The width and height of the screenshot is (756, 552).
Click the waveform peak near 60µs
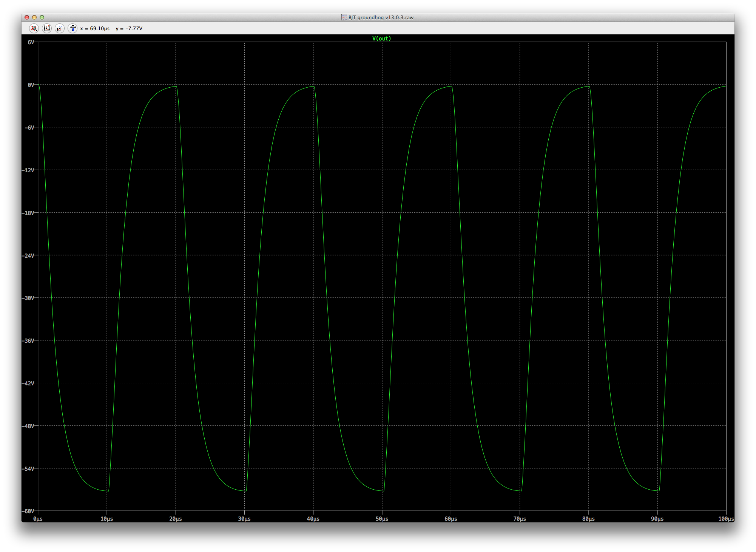pyautogui.click(x=451, y=87)
